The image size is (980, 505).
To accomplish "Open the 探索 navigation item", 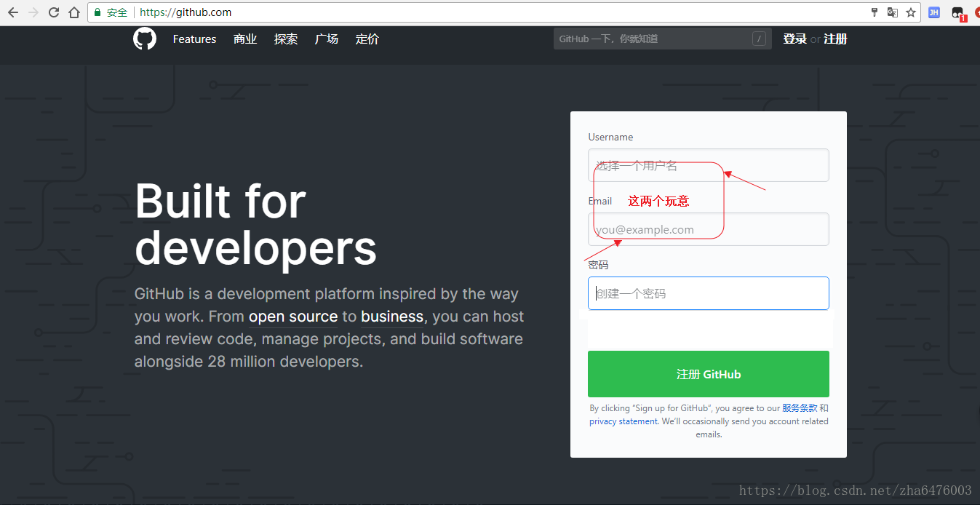I will pos(286,39).
